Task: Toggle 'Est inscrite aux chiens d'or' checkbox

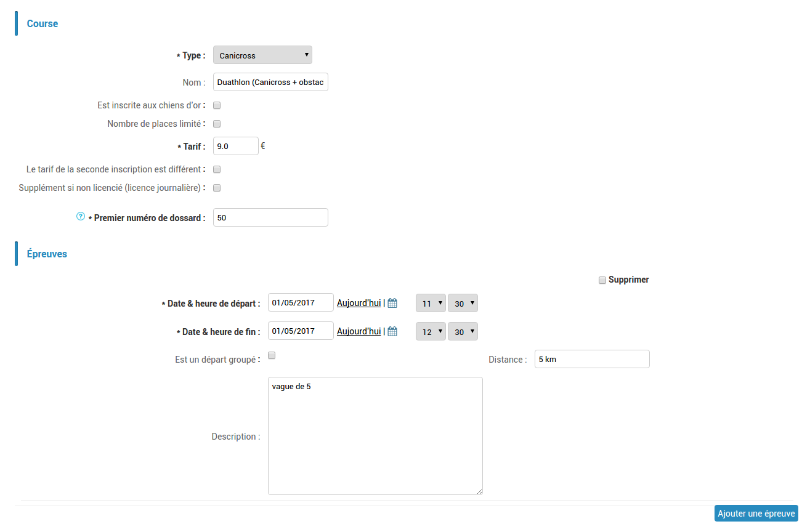Action: click(x=217, y=105)
